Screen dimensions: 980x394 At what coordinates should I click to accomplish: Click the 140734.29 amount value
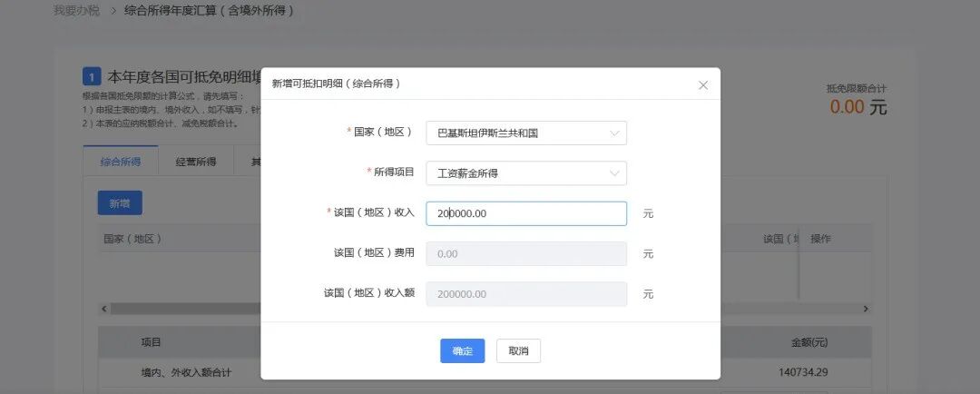[x=803, y=372]
